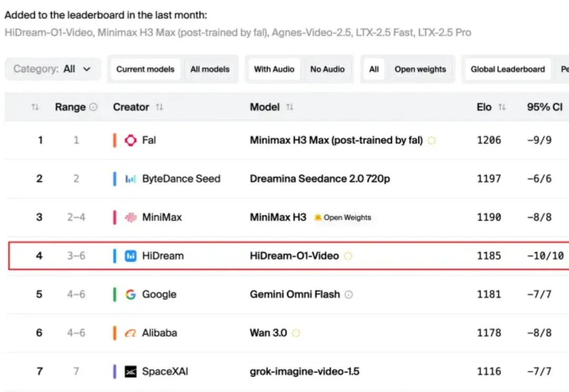Open the Global Leaderboard view

(x=508, y=70)
